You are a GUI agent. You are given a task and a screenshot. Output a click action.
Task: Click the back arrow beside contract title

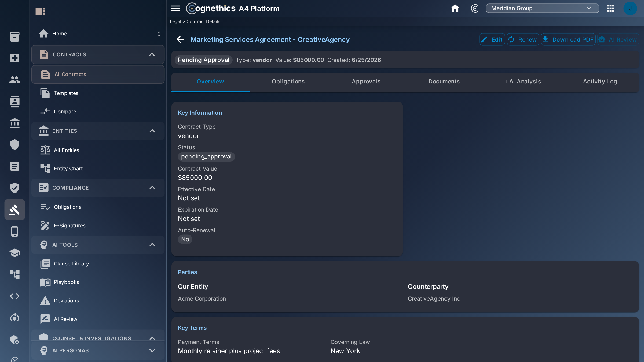click(180, 39)
